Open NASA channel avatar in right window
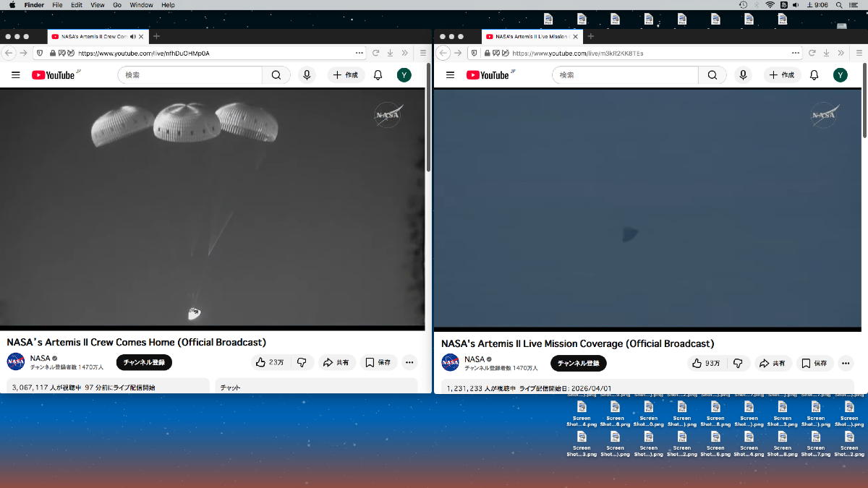 [451, 362]
